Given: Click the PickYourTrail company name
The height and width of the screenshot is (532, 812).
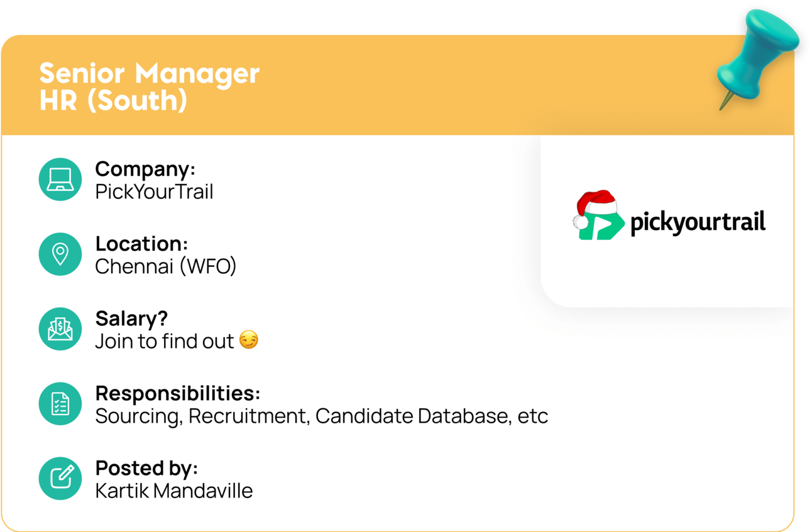Looking at the screenshot, I should (154, 192).
